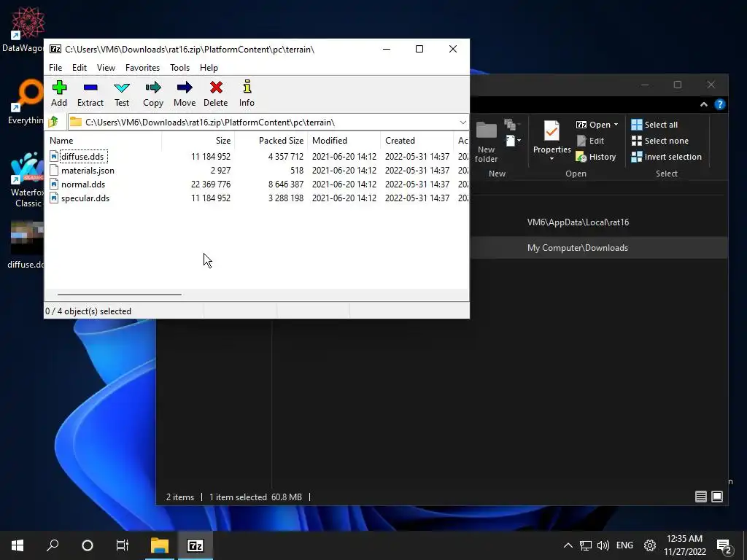Viewport: 747px width, 560px height.
Task: Expand the New item dropdown in Explorer
Action: [x=513, y=140]
